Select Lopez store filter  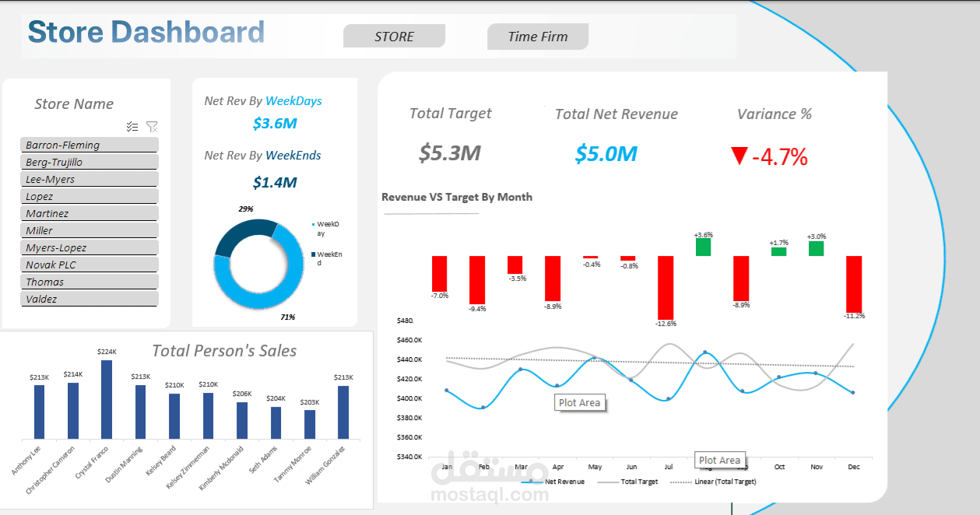point(90,196)
